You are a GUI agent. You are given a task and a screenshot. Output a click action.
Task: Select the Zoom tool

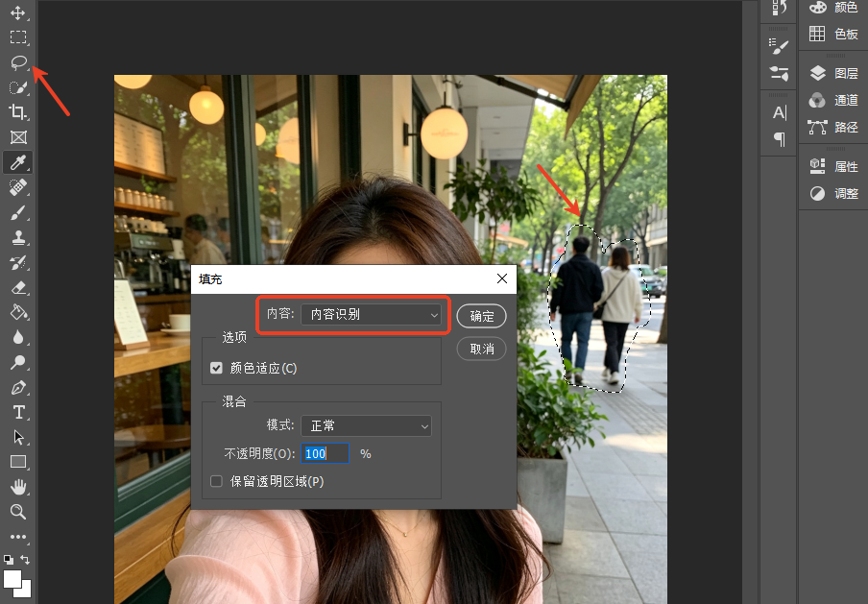(17, 512)
